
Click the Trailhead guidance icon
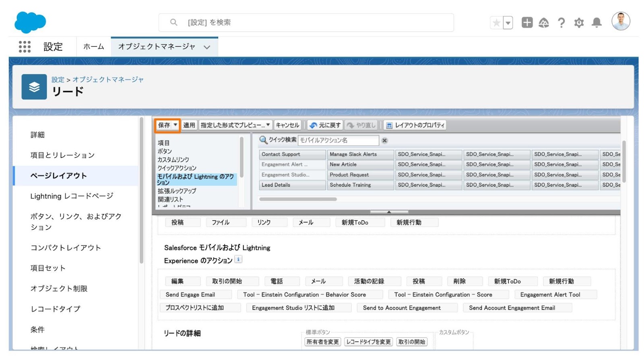(544, 23)
